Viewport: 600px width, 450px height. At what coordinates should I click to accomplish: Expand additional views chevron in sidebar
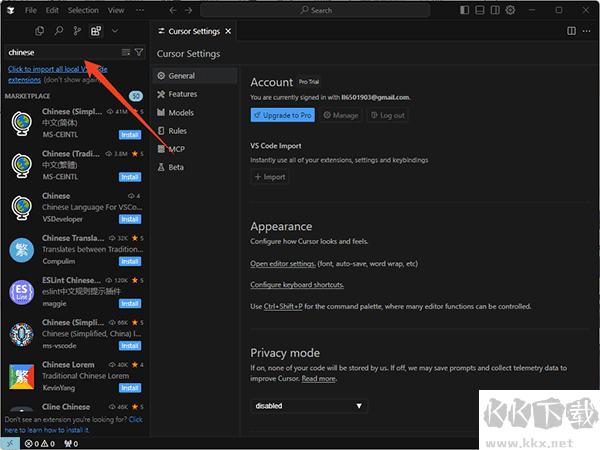pyautogui.click(x=114, y=31)
